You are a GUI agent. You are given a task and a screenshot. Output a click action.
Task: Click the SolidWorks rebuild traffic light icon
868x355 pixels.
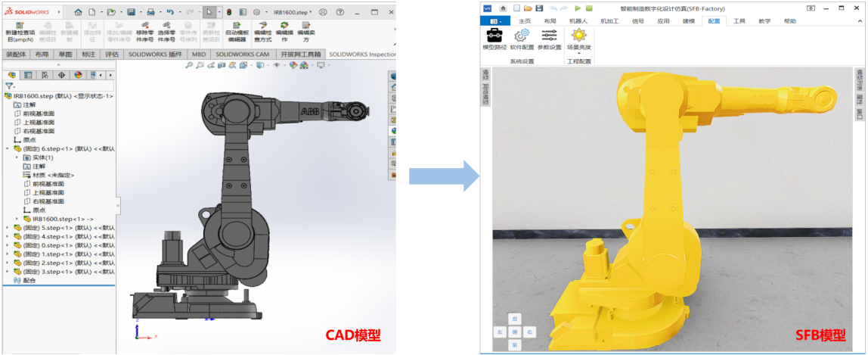tap(228, 11)
